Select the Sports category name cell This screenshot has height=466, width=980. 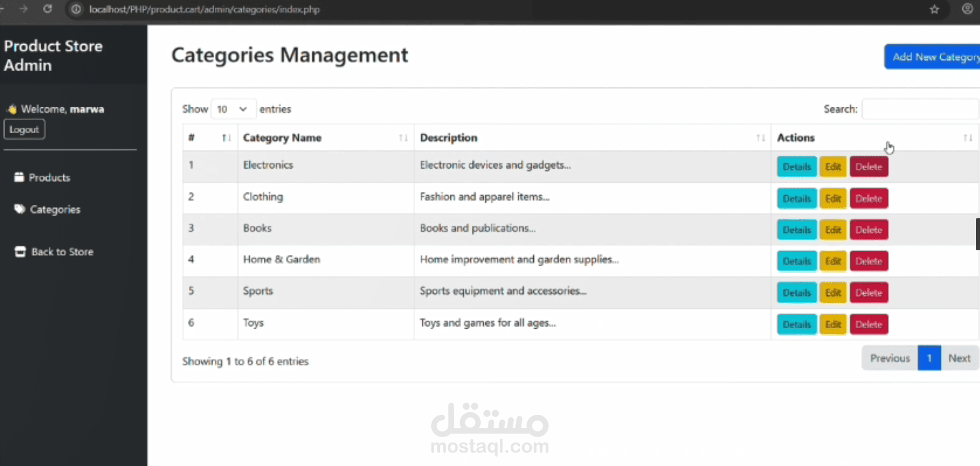coord(326,292)
